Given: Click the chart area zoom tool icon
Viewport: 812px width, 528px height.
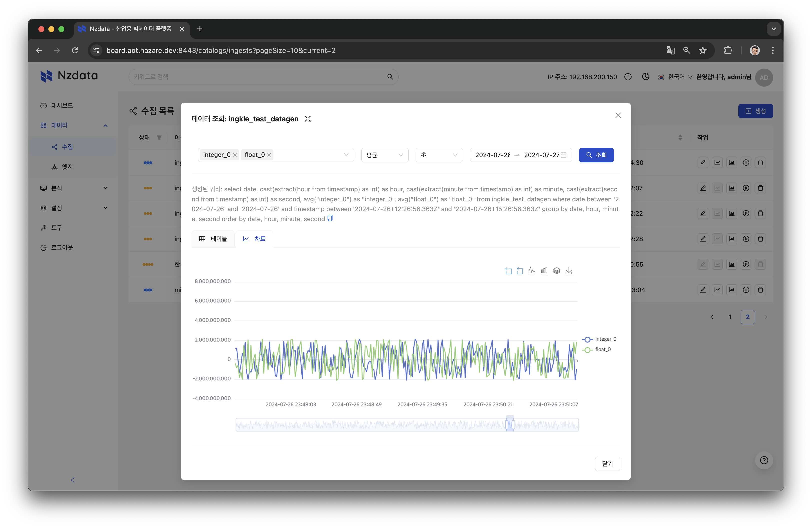Looking at the screenshot, I should click(x=508, y=271).
